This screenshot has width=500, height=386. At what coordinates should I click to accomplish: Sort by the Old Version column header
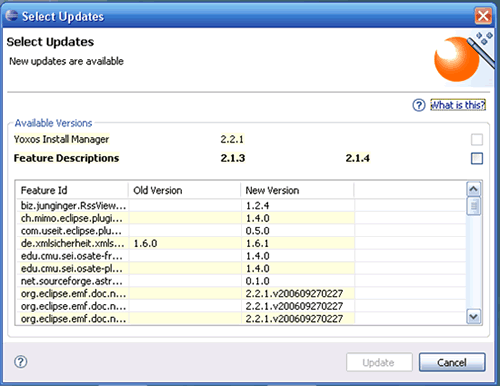(184, 190)
